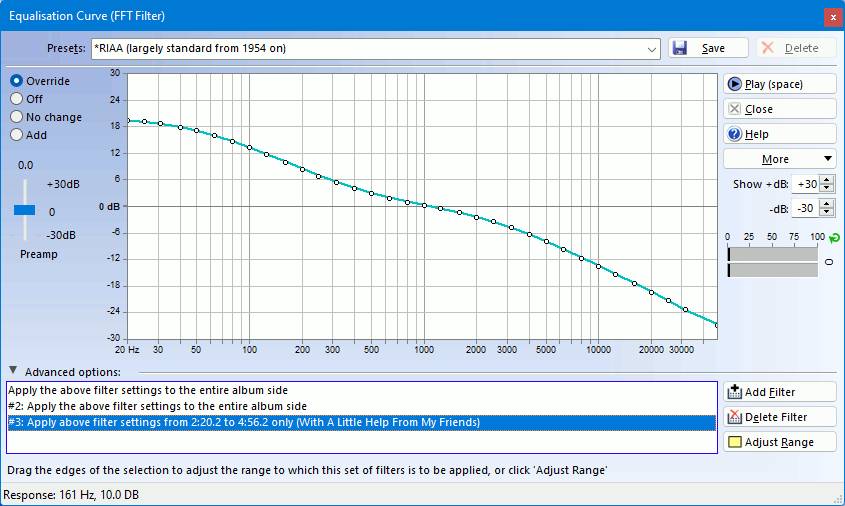The image size is (845, 506).
Task: Click the curve point at 20 Hz
Action: (x=128, y=121)
